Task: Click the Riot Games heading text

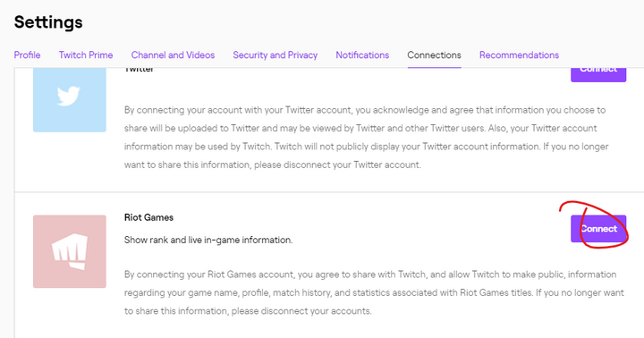Action: tap(148, 217)
